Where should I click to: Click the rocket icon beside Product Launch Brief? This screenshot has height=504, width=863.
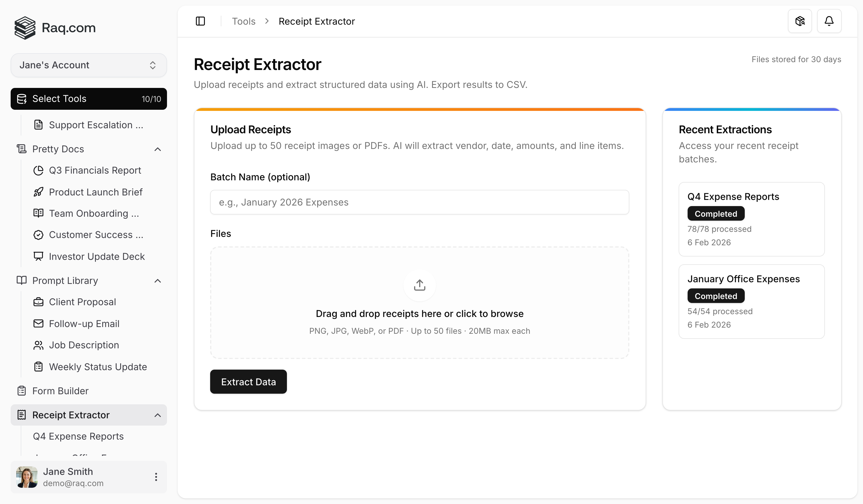point(38,192)
